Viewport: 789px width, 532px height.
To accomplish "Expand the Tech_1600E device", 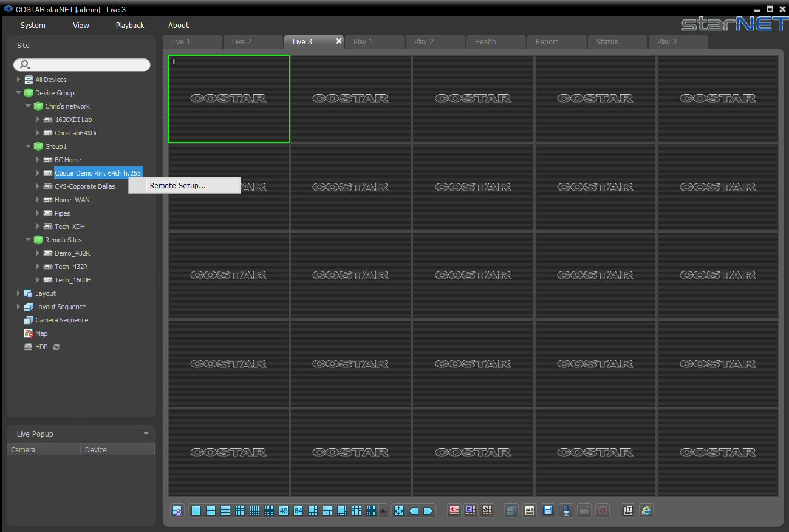I will [38, 280].
